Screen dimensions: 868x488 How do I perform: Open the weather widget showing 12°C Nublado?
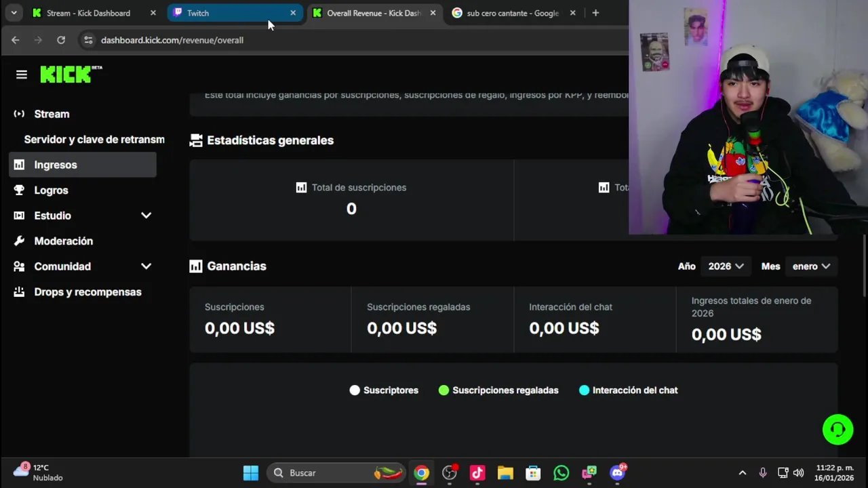pyautogui.click(x=39, y=472)
